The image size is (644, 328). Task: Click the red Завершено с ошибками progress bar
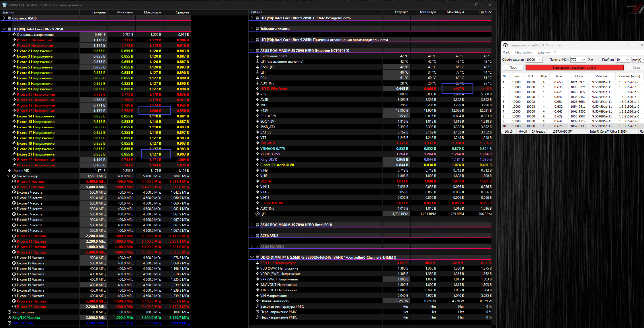click(574, 68)
